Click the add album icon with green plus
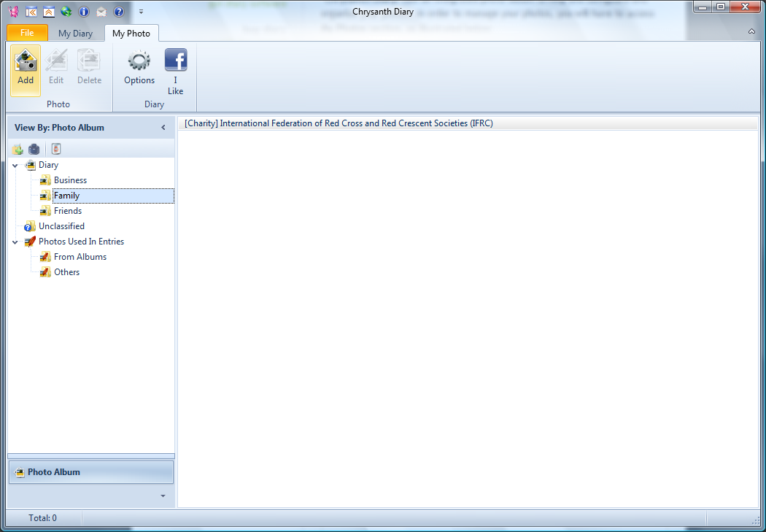This screenshot has height=532, width=766. 18,149
